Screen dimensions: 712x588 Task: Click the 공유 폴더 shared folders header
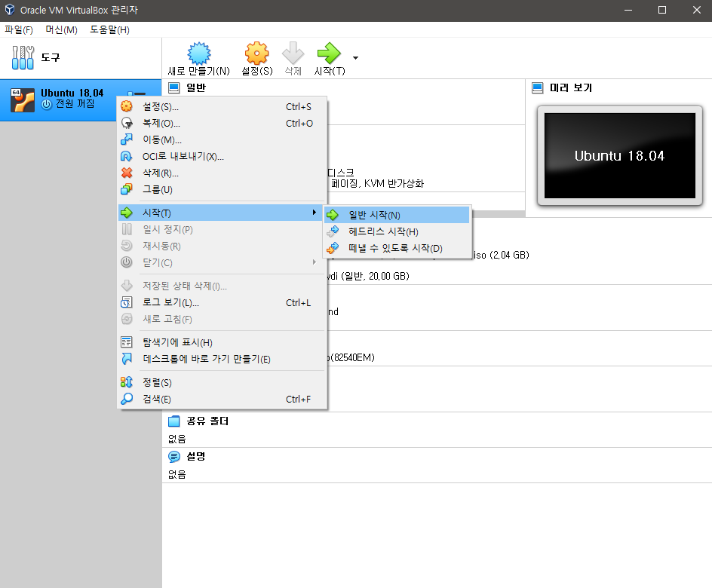click(207, 421)
